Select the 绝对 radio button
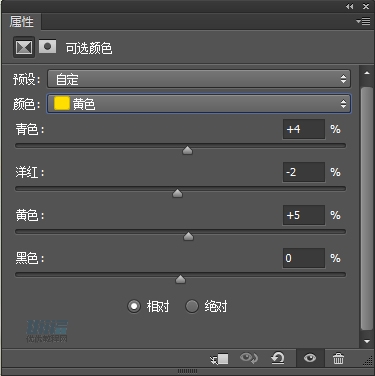Screen dimensions: 375x376 tap(192, 306)
